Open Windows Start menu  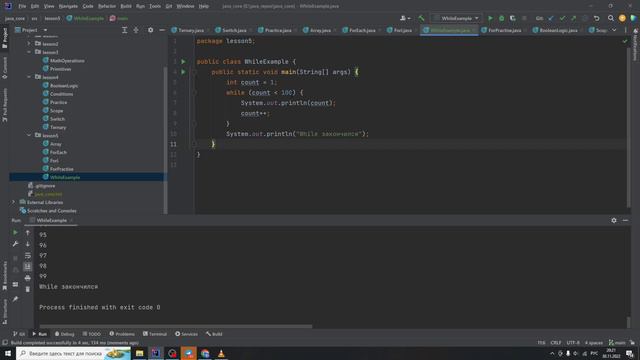coord(7,353)
